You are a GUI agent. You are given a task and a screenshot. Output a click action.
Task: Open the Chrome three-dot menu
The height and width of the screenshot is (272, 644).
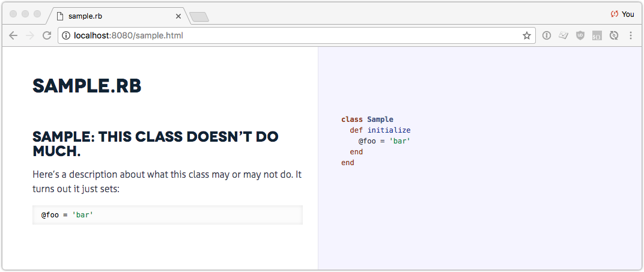tap(631, 35)
